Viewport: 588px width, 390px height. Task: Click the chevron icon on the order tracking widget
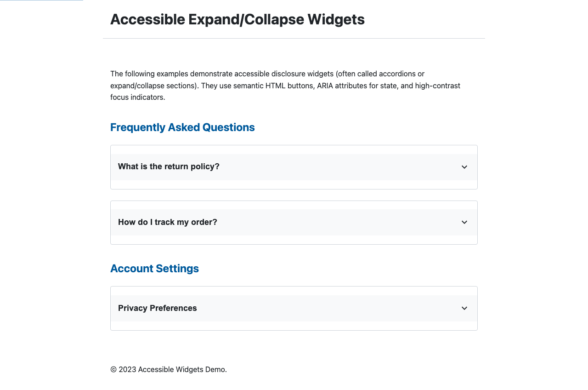coord(464,222)
